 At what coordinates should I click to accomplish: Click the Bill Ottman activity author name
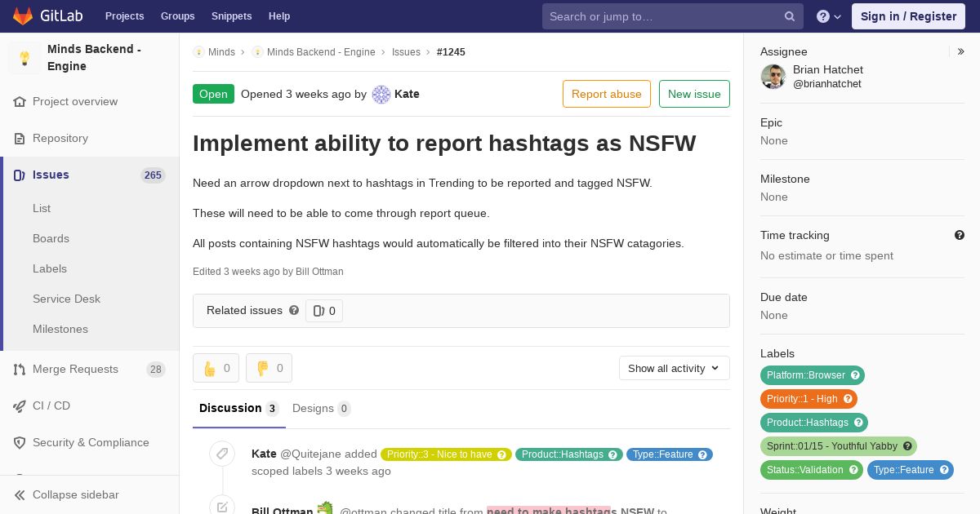pos(283,511)
